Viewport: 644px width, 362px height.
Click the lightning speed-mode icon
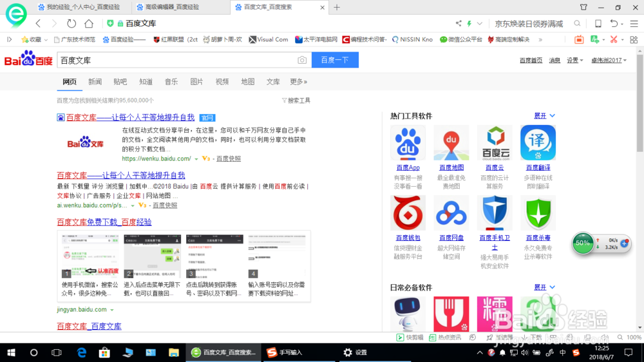click(469, 23)
